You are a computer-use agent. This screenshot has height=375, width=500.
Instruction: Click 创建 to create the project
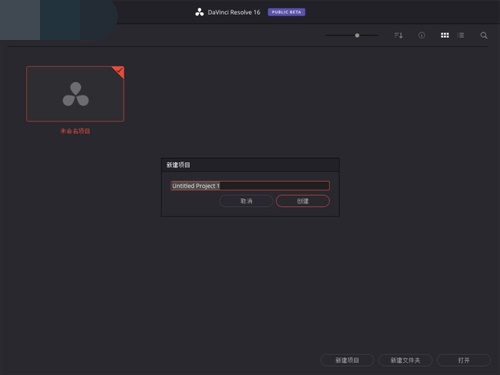tap(303, 201)
